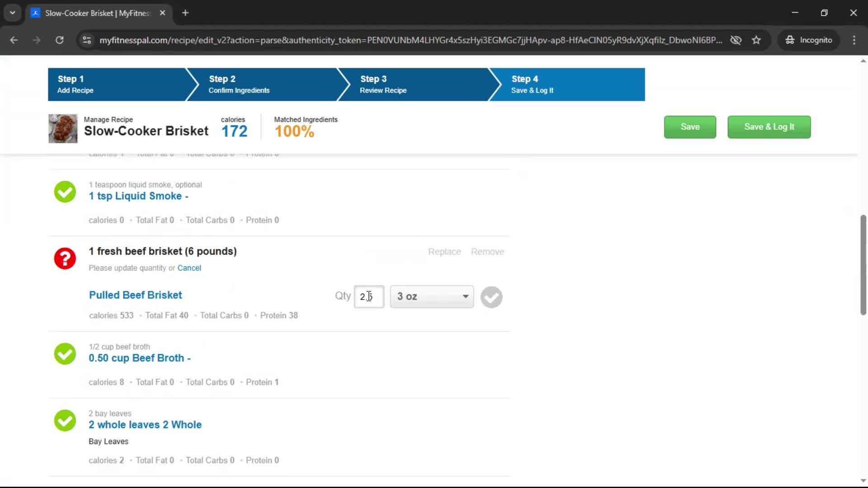
Task: Go to Step 2 Confirm Ingredients
Action: [267, 84]
